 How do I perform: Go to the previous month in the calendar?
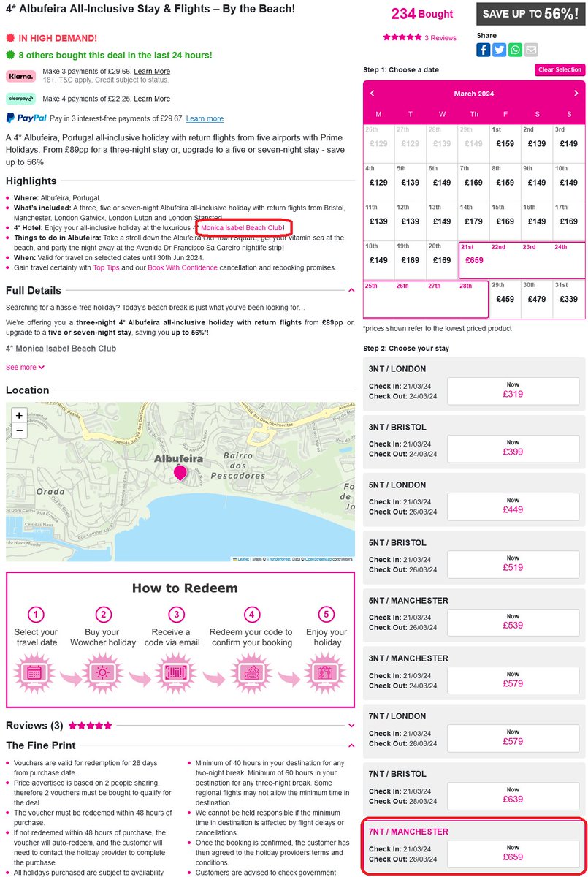click(x=373, y=94)
